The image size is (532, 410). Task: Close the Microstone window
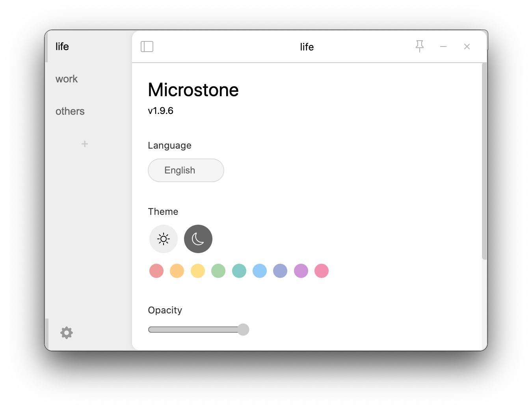(x=467, y=47)
